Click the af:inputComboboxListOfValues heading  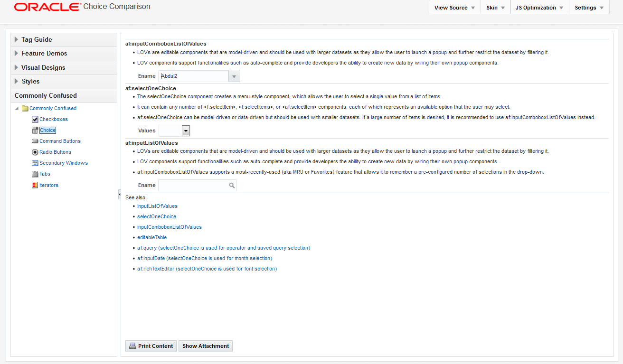point(166,44)
